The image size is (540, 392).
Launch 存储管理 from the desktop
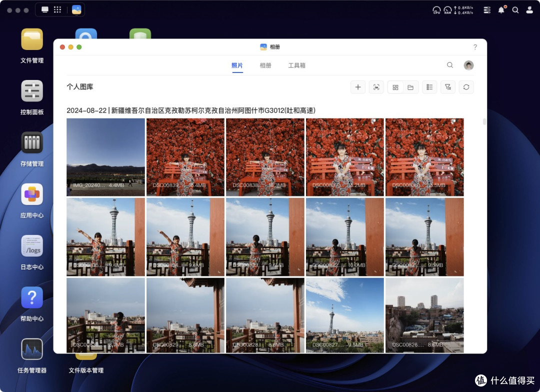coord(32,142)
